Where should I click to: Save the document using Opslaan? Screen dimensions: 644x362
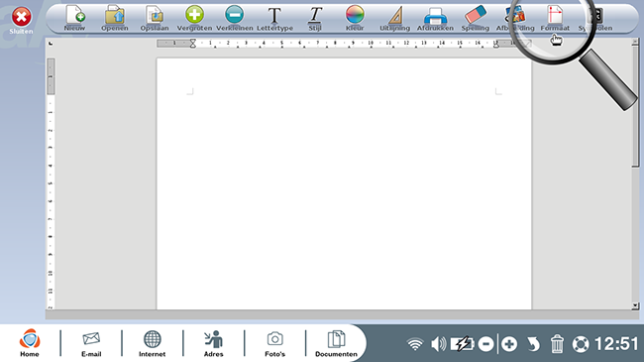click(155, 19)
